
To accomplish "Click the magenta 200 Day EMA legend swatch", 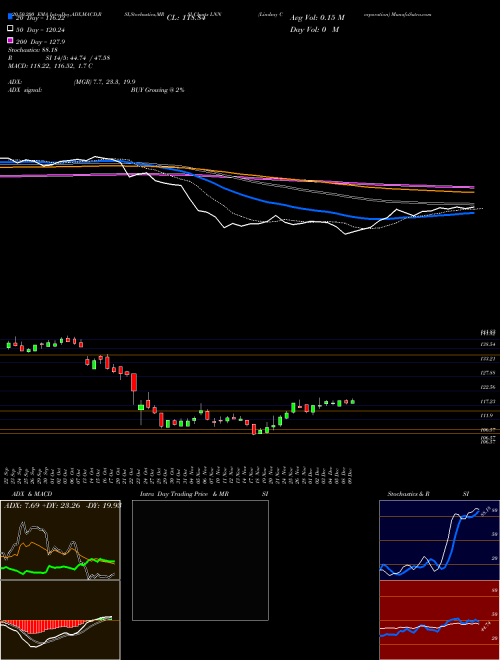I will click(x=10, y=41).
